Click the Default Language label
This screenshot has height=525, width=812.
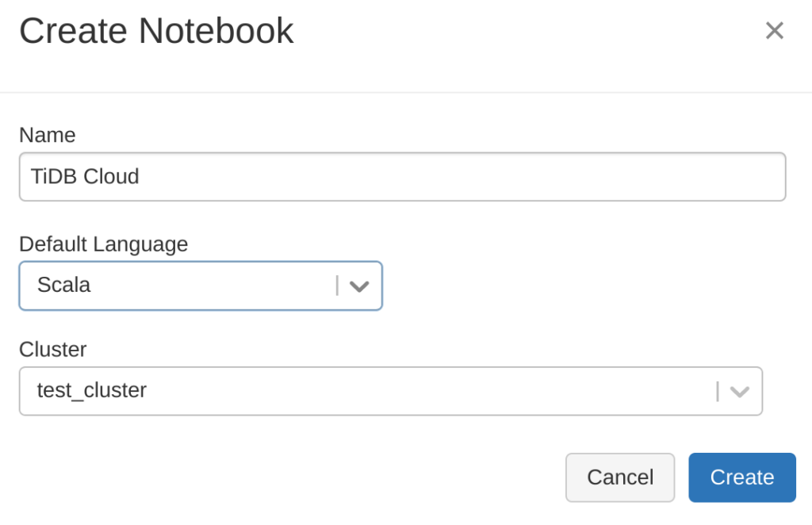point(103,244)
